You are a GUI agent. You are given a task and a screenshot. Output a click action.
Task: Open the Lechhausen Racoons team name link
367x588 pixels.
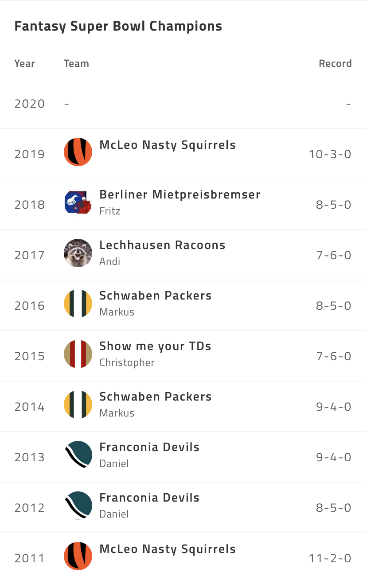pyautogui.click(x=162, y=245)
